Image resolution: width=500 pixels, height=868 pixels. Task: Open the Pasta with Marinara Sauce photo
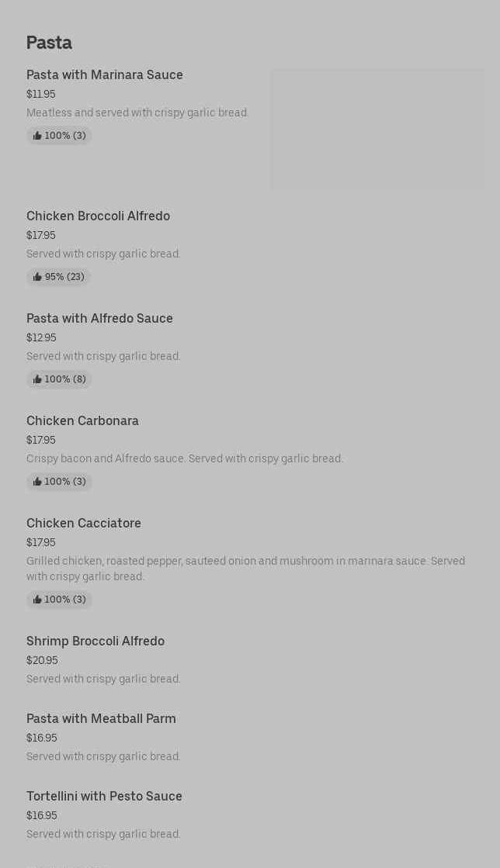click(x=377, y=129)
